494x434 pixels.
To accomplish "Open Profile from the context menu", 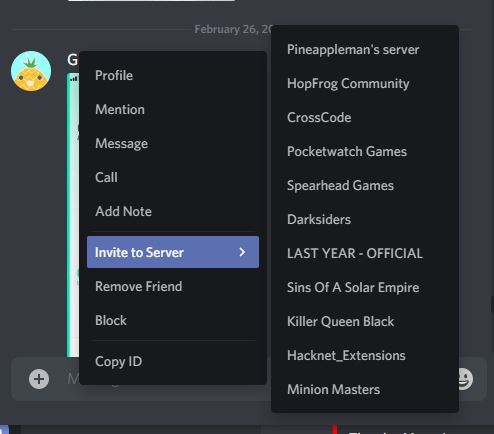I will pos(173,75).
